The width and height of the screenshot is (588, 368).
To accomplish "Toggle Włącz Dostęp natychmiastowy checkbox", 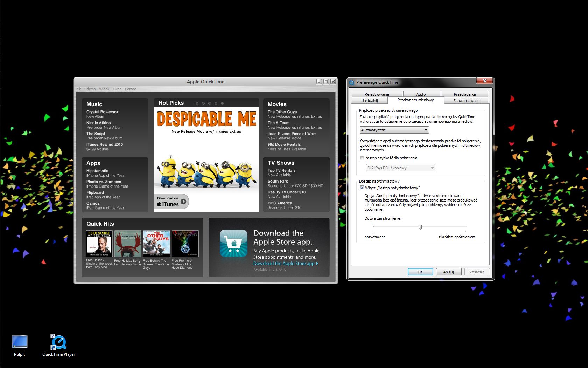I will click(362, 188).
